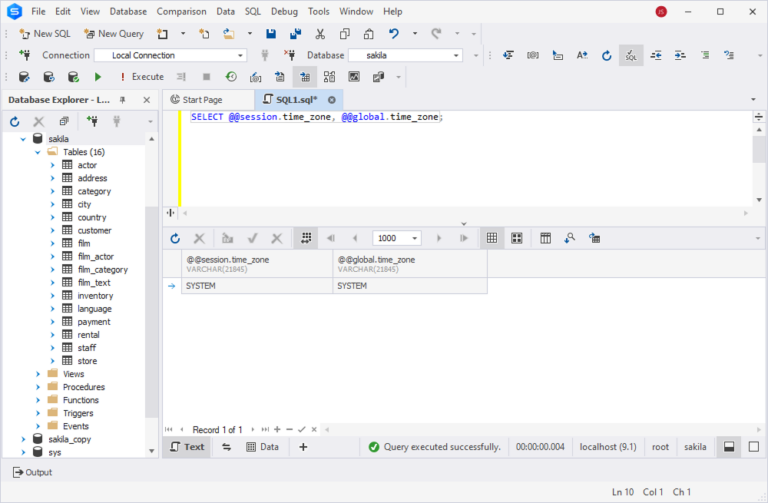Click the New SQL button
The width and height of the screenshot is (768, 503).
coord(43,34)
